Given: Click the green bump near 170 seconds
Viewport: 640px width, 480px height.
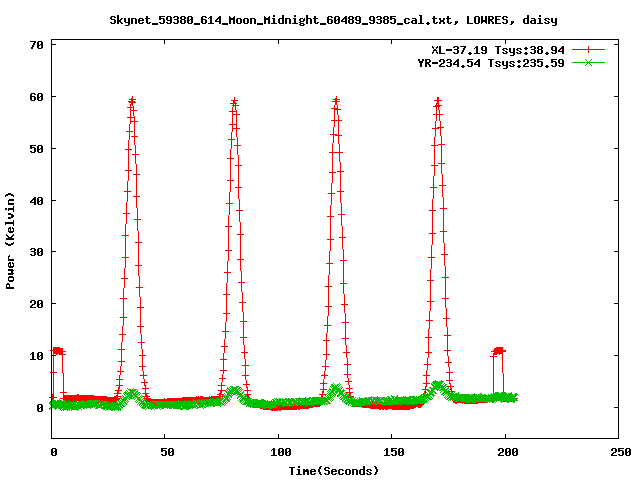Looking at the screenshot, I should tap(438, 387).
